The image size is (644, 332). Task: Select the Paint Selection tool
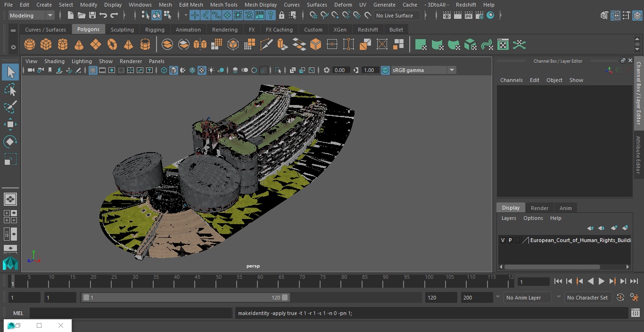coord(10,107)
